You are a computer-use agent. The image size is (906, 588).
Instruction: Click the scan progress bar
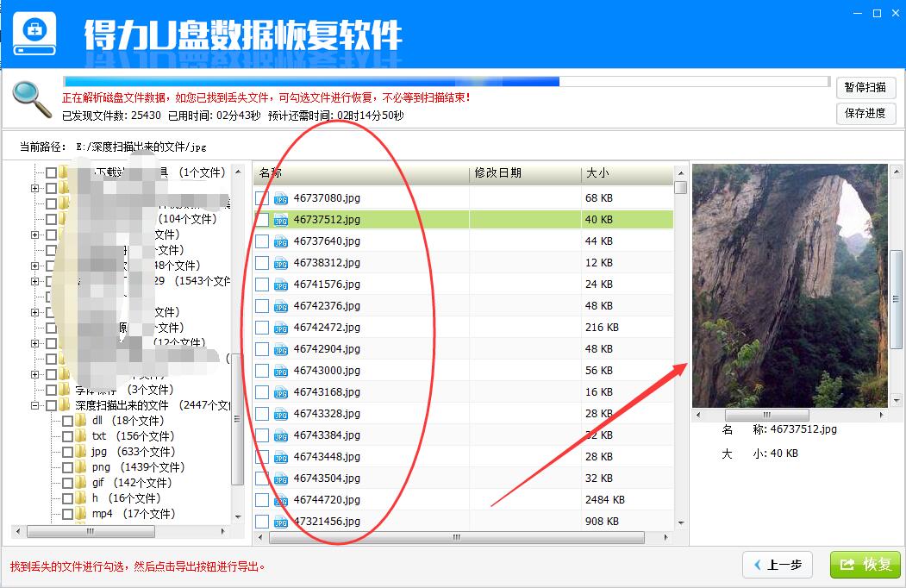(447, 82)
